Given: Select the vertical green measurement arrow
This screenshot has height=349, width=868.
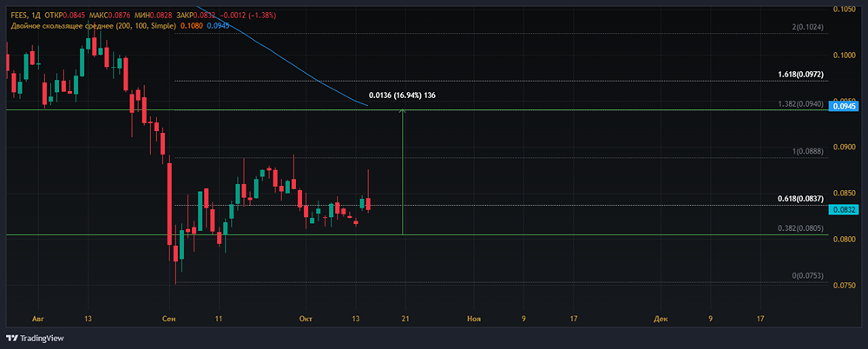Looking at the screenshot, I should click(x=403, y=172).
